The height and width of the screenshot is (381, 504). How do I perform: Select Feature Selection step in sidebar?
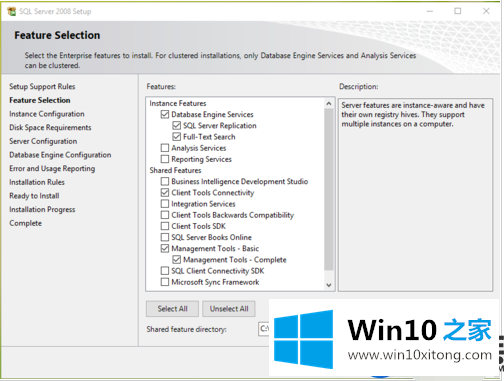point(40,100)
